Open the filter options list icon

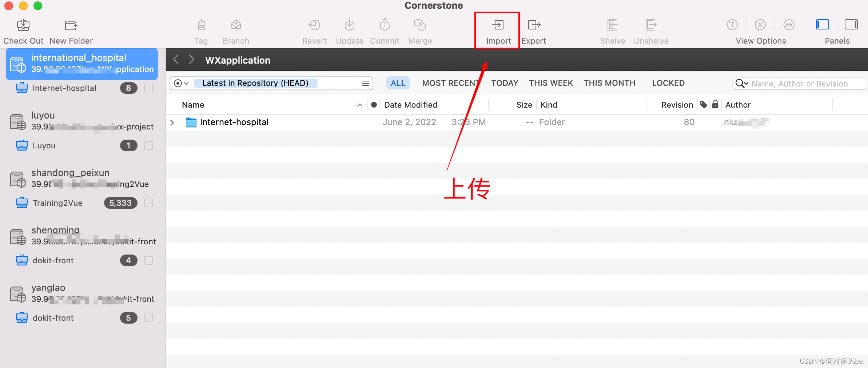pyautogui.click(x=365, y=83)
